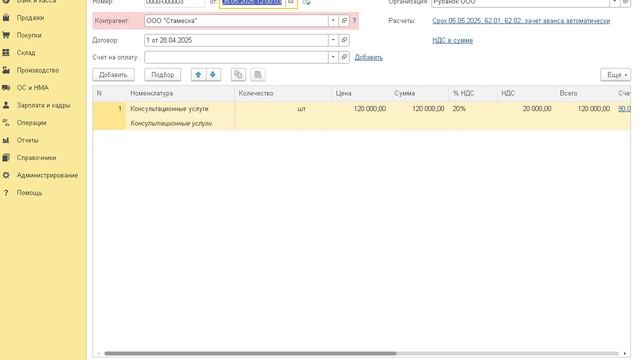This screenshot has width=640, height=360.
Task: Click the Цена cell 120 000,00
Action: [x=361, y=109]
